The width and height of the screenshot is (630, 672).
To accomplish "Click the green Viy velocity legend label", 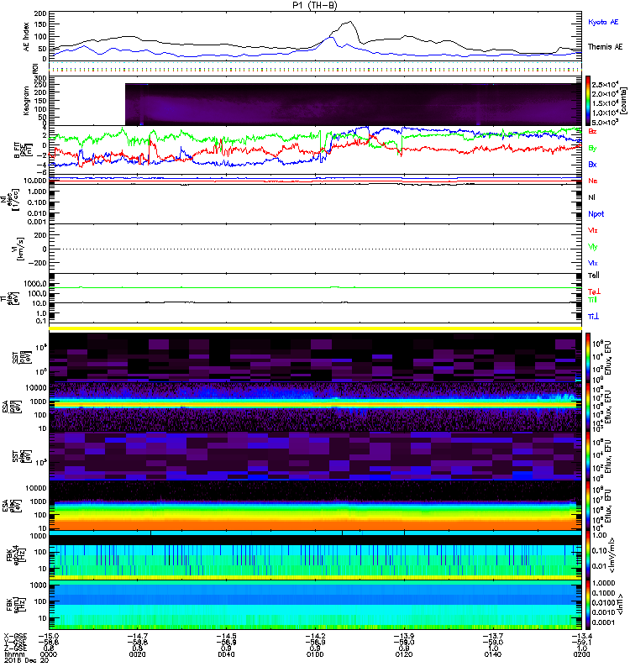I will pos(592,247).
